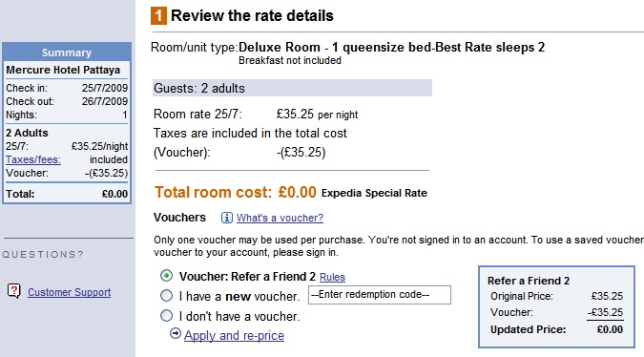644x357 pixels.
Task: Open the What's a voucher? link
Action: (x=280, y=218)
